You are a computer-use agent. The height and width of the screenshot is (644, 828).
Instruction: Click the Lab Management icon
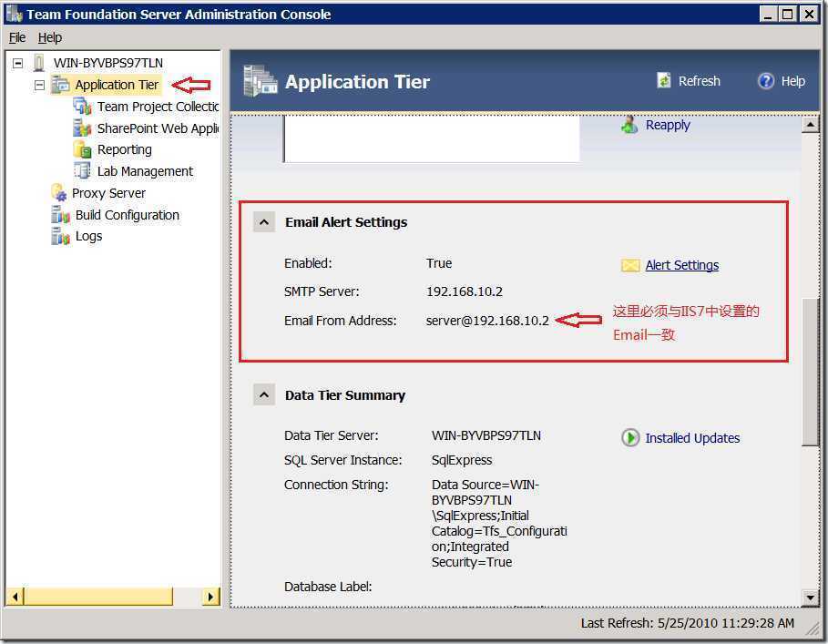(82, 171)
